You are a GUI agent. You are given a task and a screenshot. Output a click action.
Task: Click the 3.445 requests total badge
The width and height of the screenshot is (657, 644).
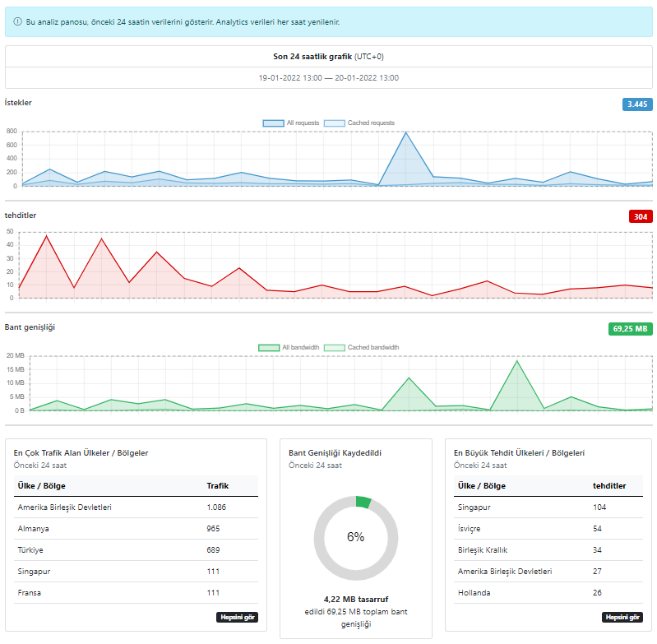pyautogui.click(x=637, y=104)
